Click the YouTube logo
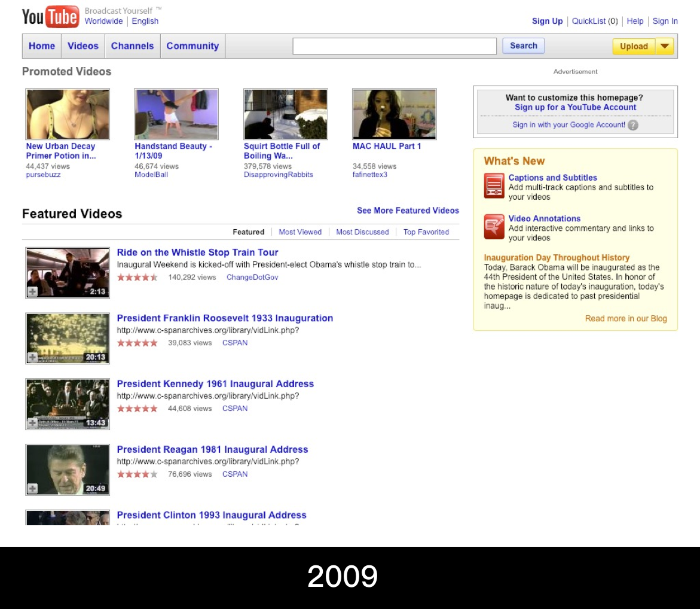 [x=50, y=17]
